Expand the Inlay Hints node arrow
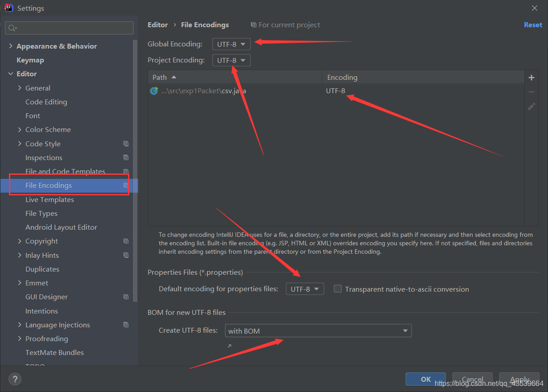This screenshot has height=392, width=548. click(x=20, y=255)
